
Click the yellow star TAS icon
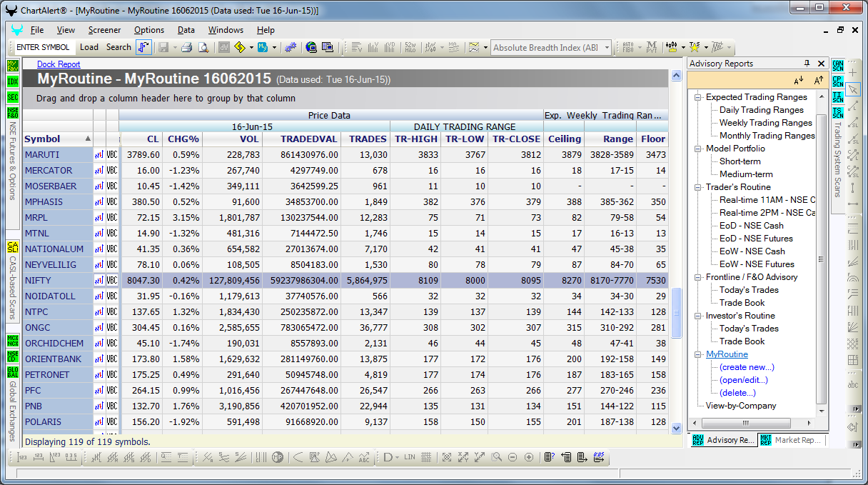tap(695, 48)
